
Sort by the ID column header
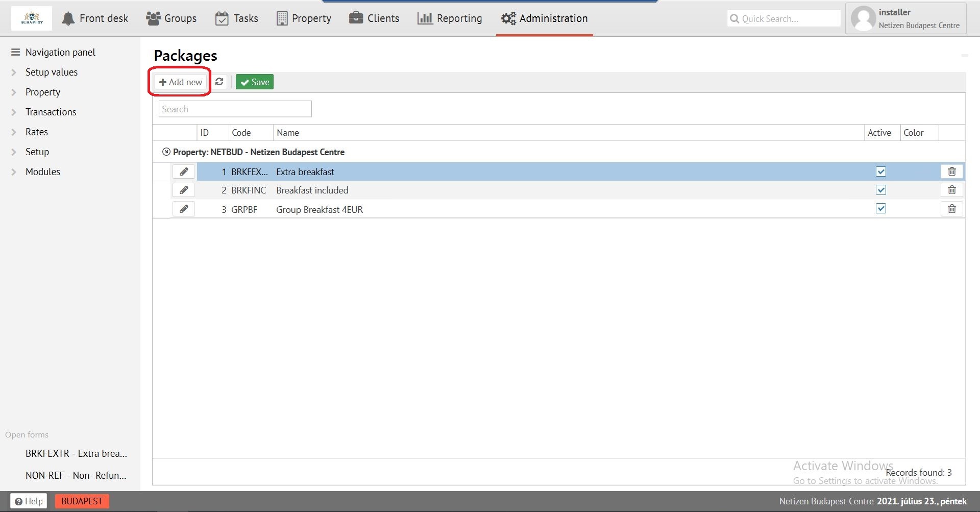tap(213, 133)
